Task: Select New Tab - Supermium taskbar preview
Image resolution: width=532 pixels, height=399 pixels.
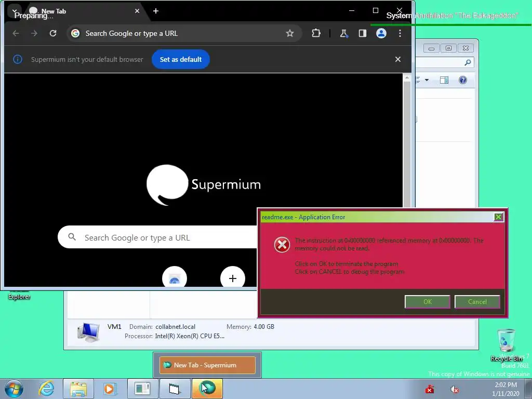Action: click(207, 365)
